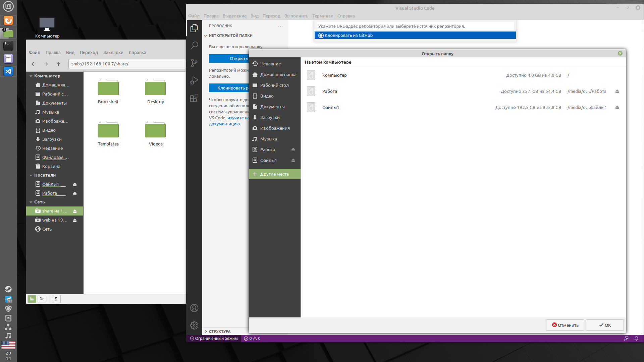This screenshot has height=362, width=644.
Task: Click the errors and warnings status counter
Action: coord(252,339)
